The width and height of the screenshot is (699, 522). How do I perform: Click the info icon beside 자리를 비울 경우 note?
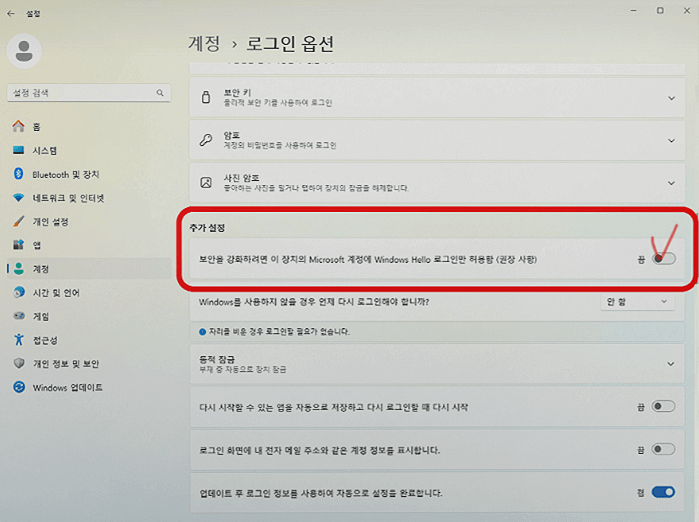click(x=202, y=332)
